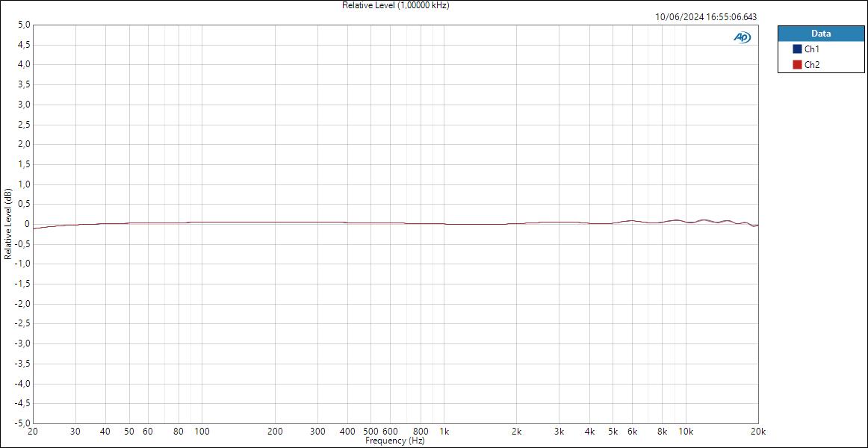Click the 5,0 dB tick label on the Y axis

[23, 22]
